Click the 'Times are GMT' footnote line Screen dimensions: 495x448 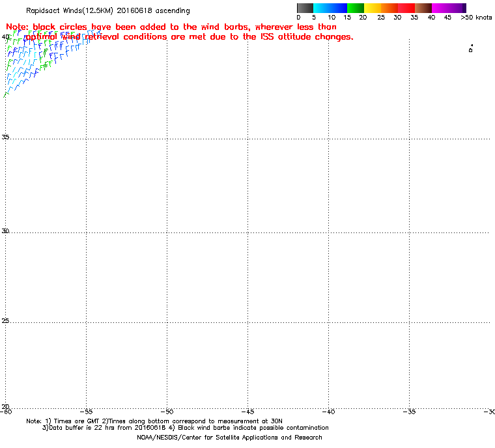click(154, 421)
